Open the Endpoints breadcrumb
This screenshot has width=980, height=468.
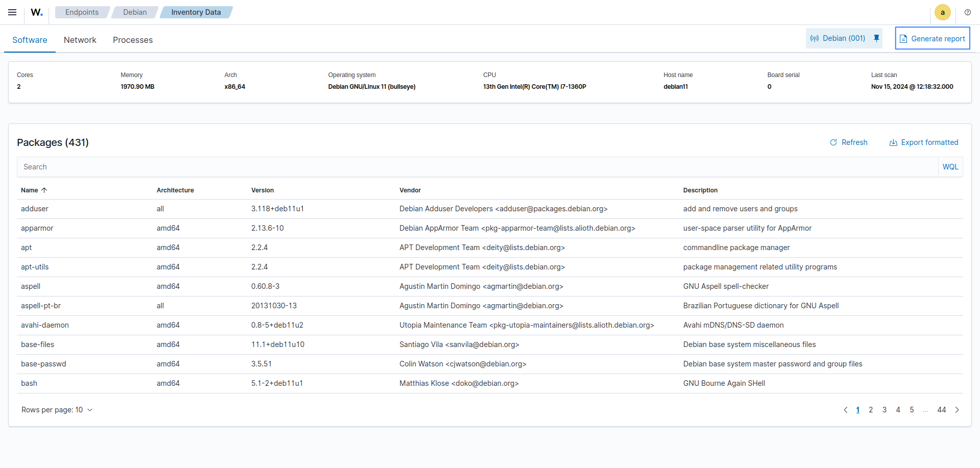(82, 12)
